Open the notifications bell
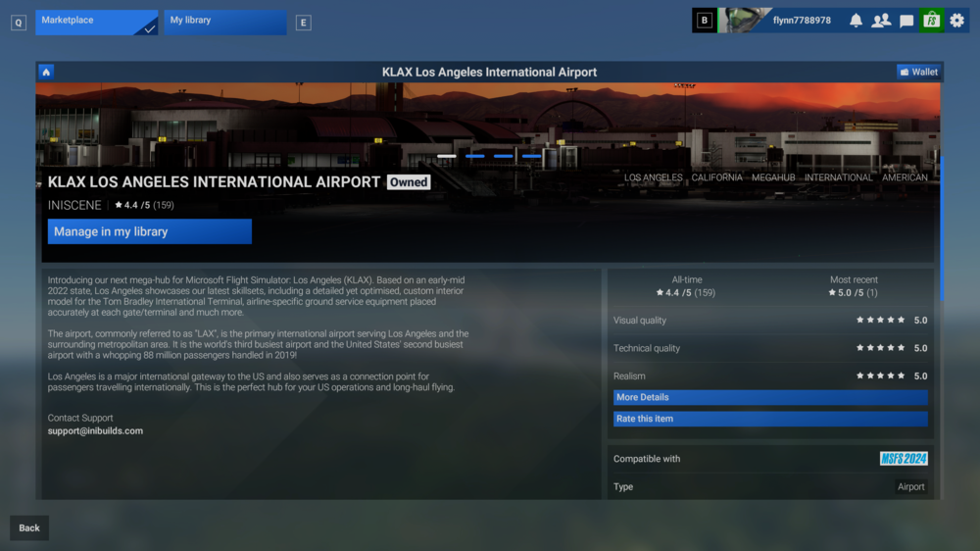The image size is (980, 551). click(856, 21)
